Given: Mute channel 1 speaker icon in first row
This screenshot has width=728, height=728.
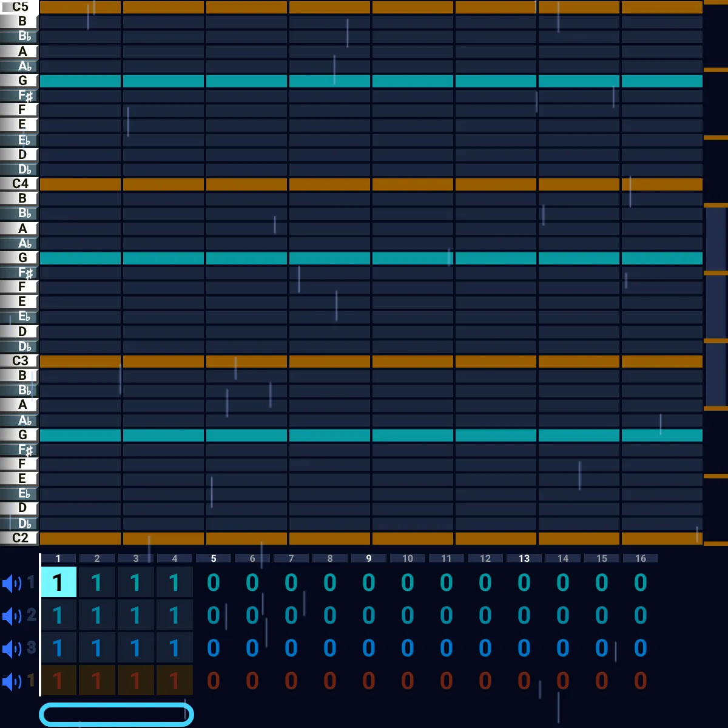Looking at the screenshot, I should (12, 584).
